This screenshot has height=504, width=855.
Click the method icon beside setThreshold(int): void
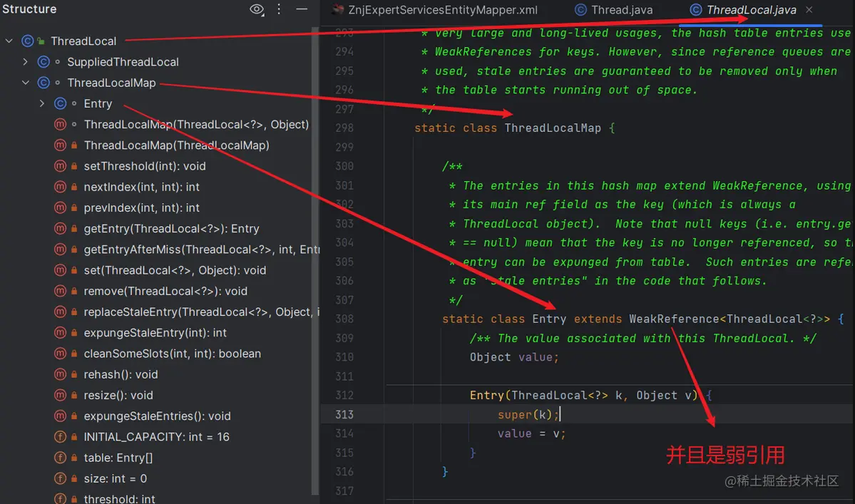pyautogui.click(x=60, y=166)
